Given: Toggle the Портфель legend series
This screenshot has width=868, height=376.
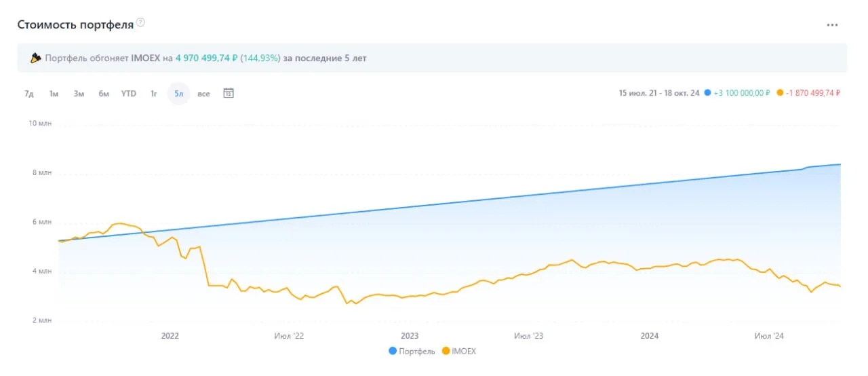Looking at the screenshot, I should pyautogui.click(x=412, y=351).
